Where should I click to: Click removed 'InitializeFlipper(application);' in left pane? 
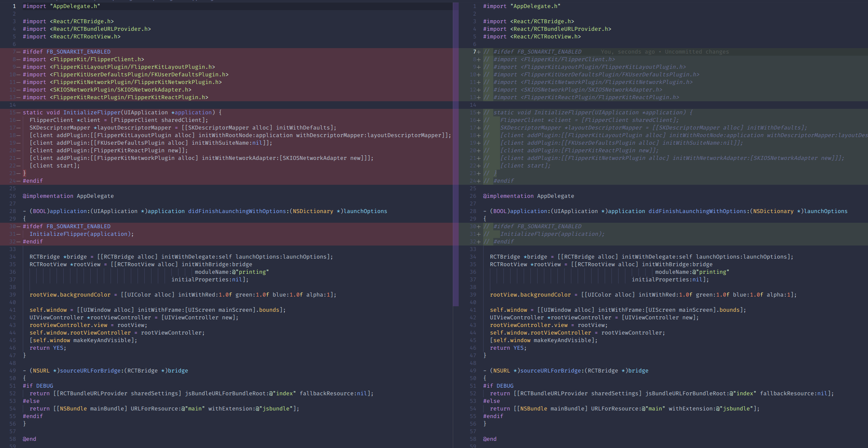coord(82,234)
